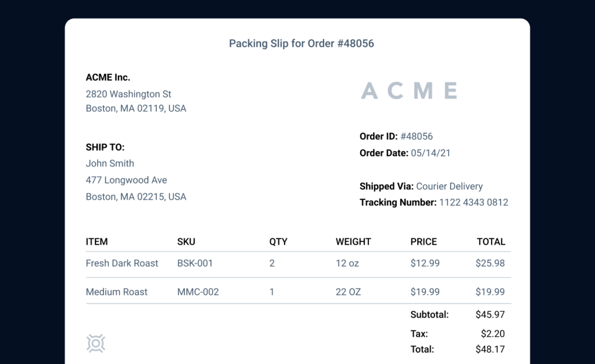Viewport: 595px width, 364px height.
Task: Click tracking number 1122 4343 0812
Action: point(474,203)
